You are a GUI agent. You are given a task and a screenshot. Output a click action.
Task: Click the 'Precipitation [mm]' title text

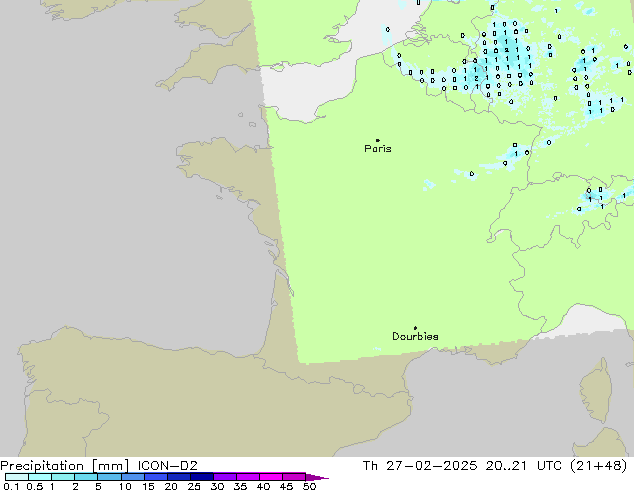(x=65, y=466)
